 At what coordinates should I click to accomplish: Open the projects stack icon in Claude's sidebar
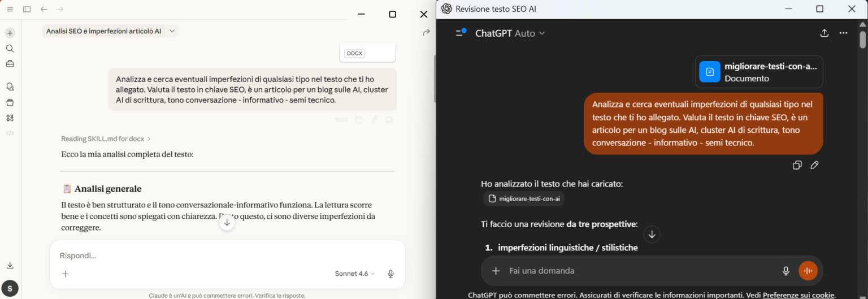[x=10, y=102]
